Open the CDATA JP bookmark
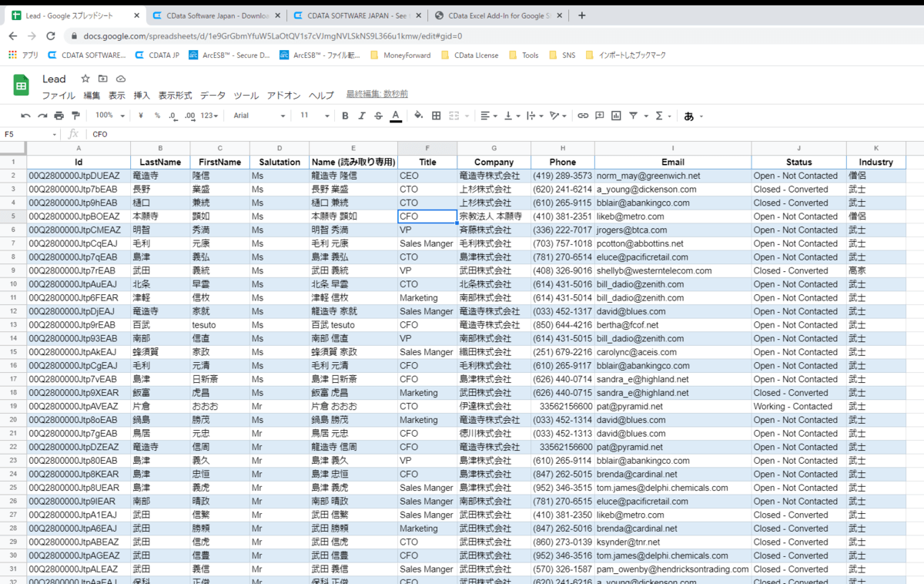This screenshot has height=584, width=924. 157,55
